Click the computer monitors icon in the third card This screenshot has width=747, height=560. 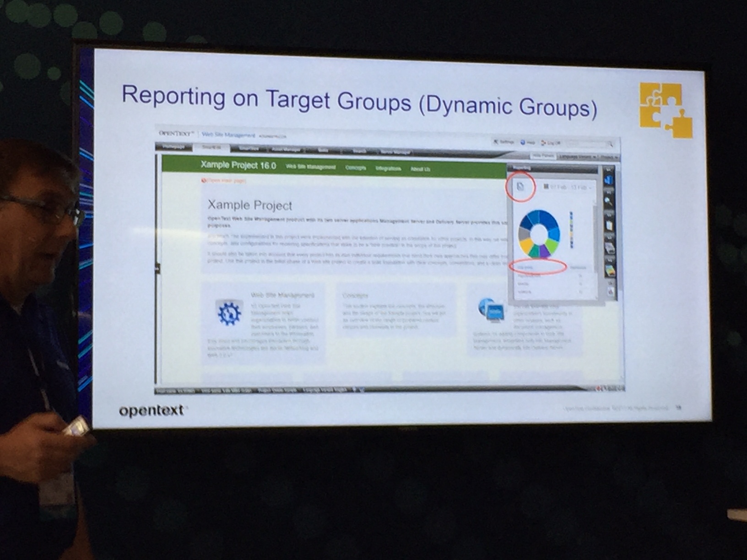(x=490, y=310)
